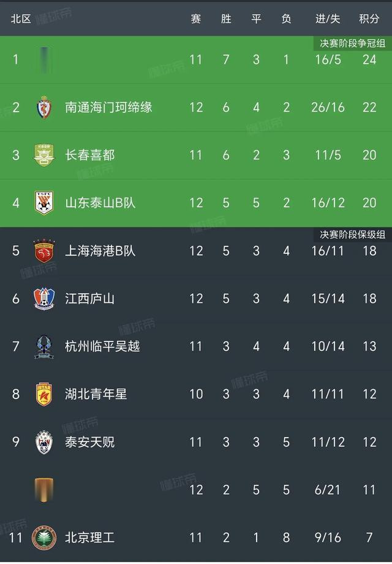
Task: Click the 胜 wins column header
Action: coord(226,19)
